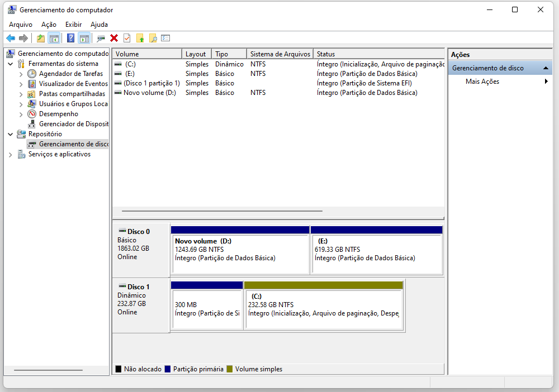Click the checkmark properties toolbar icon
The height and width of the screenshot is (392, 559).
point(126,38)
